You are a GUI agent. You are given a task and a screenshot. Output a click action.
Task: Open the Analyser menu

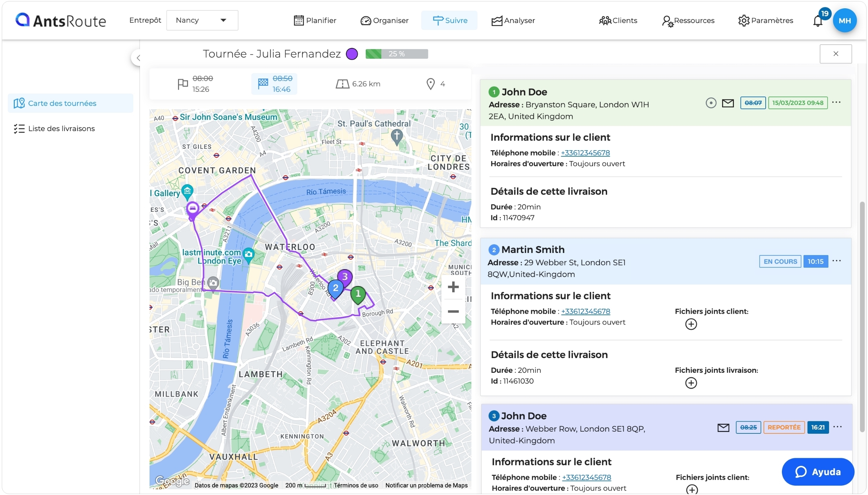(x=513, y=21)
